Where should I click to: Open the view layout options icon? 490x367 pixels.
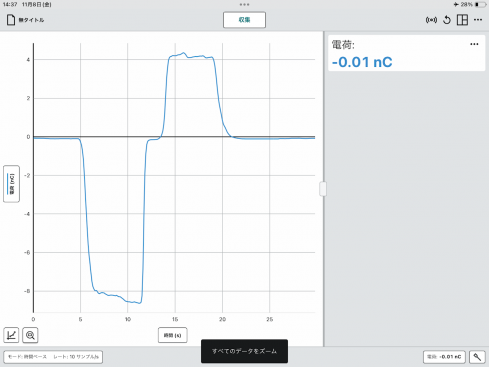point(462,20)
